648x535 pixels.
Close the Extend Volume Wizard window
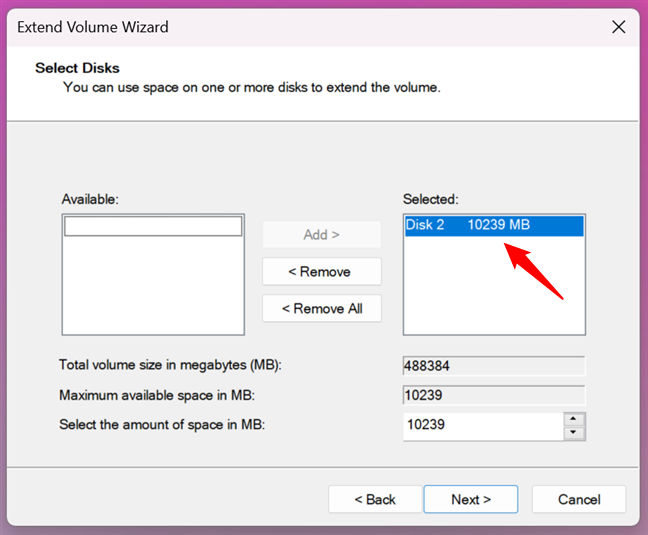[618, 27]
